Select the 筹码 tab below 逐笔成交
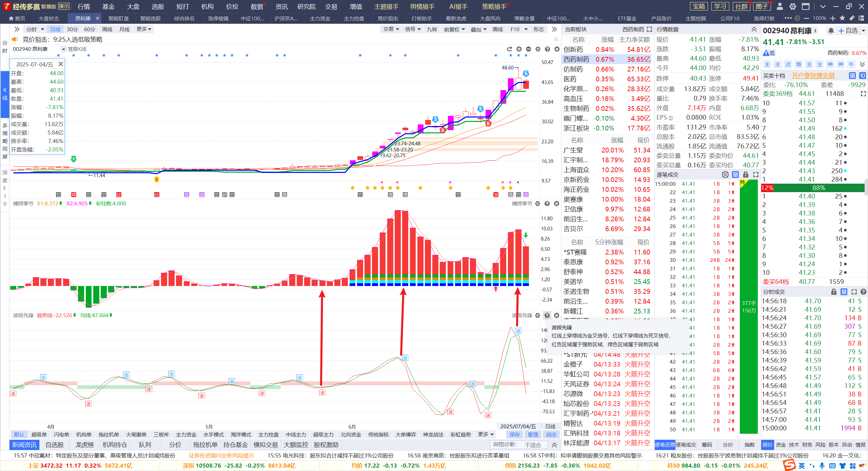Viewport: 868px width, 471px height. point(707,445)
